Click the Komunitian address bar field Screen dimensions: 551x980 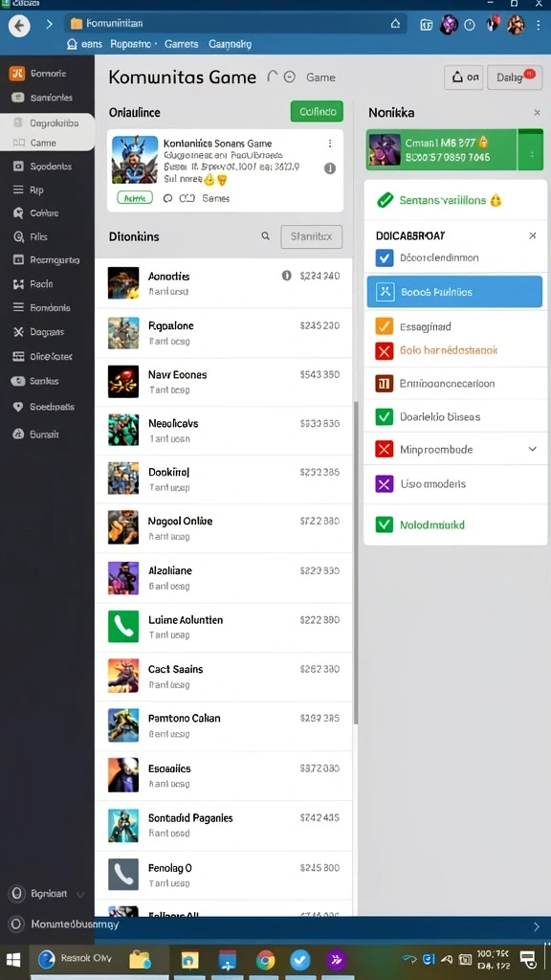point(235,24)
